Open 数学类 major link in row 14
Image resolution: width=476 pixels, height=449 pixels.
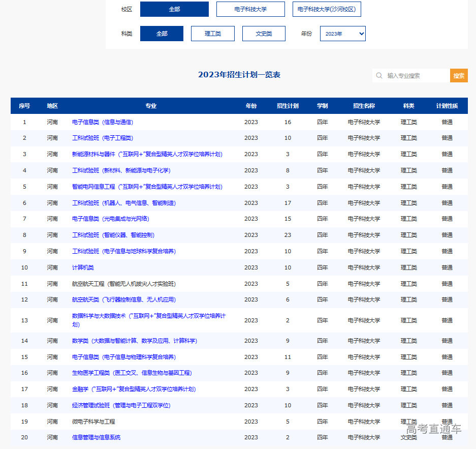[134, 341]
